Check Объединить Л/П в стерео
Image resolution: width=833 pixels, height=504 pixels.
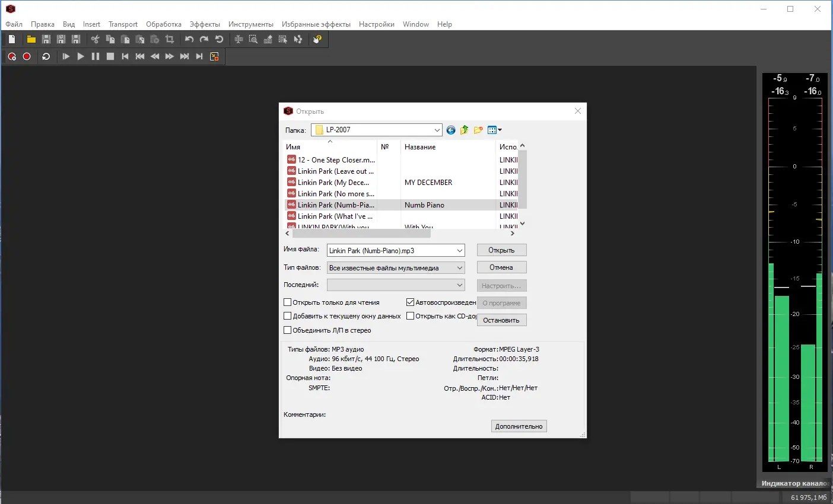(288, 330)
